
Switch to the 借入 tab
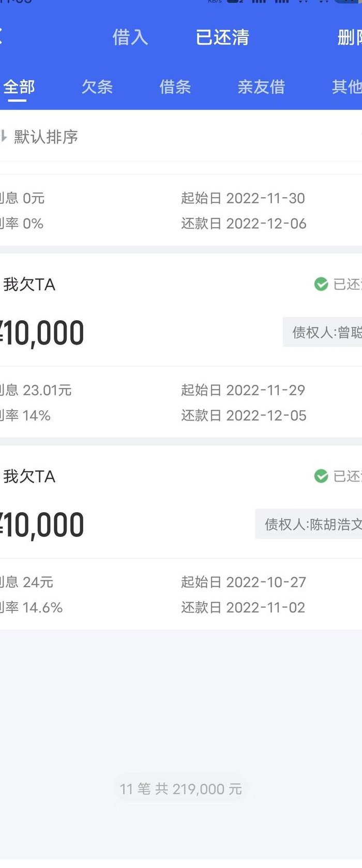click(130, 37)
